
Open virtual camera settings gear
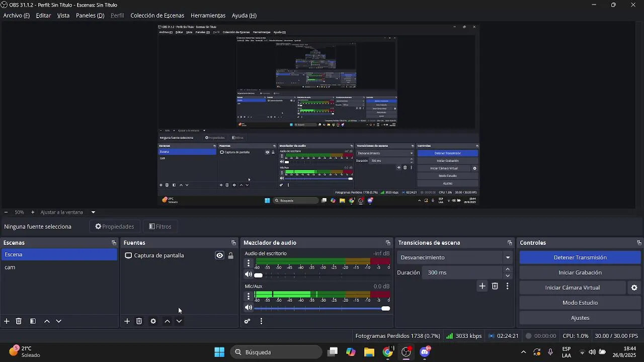coord(634,288)
